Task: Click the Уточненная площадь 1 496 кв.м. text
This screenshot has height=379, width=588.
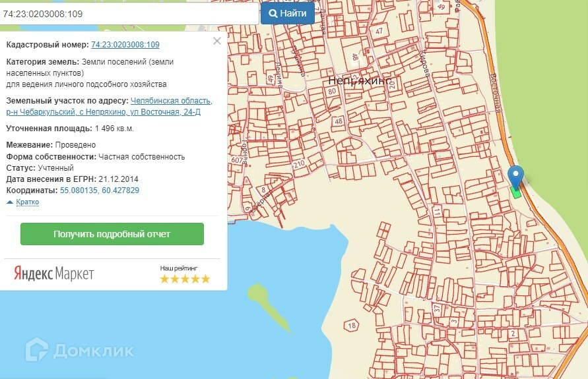Action: [x=70, y=129]
